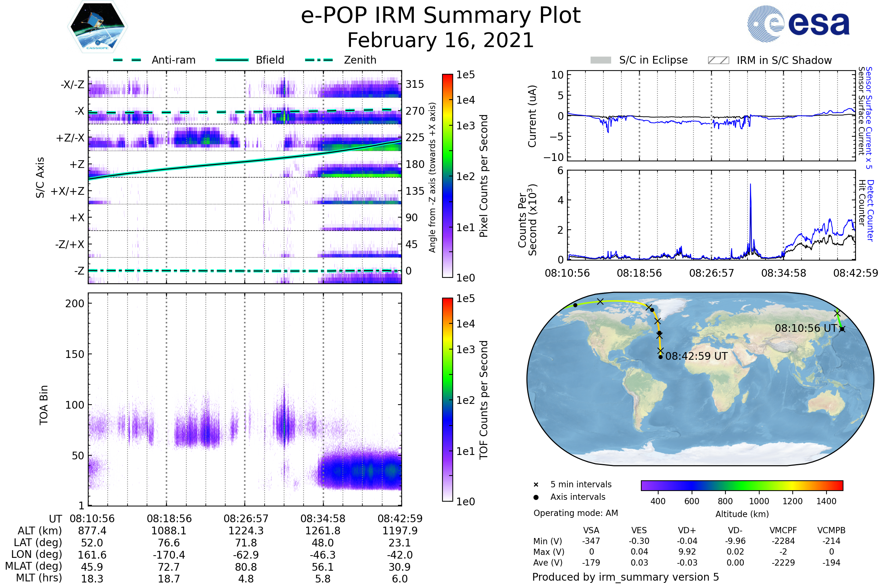Click the gray S/C in Eclipse legend patch
882x588 pixels.
click(x=600, y=60)
